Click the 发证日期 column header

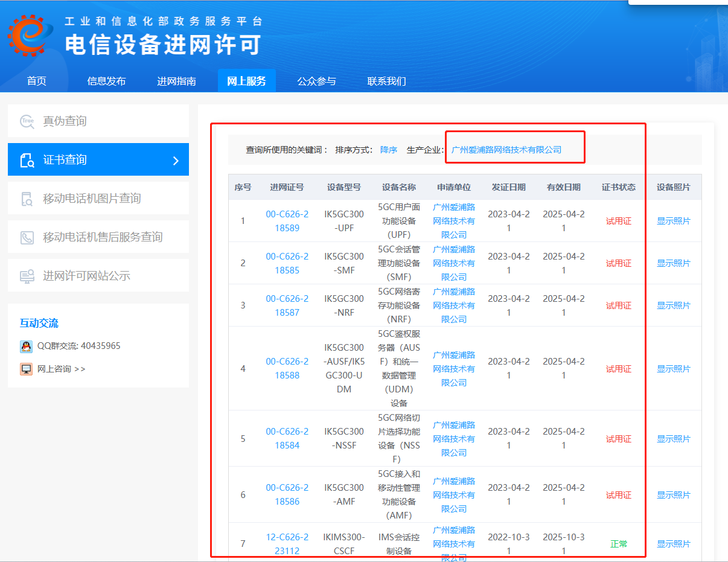tap(509, 187)
